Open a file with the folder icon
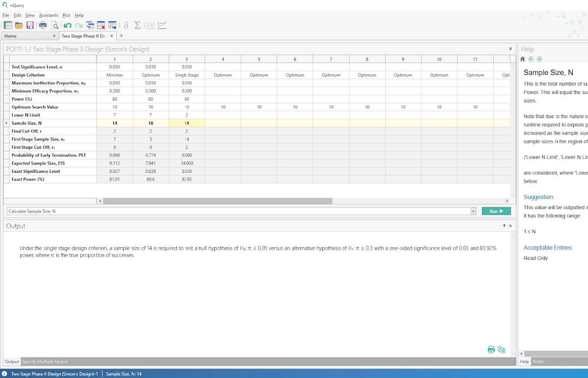Viewport: 588px width, 378px height. click(19, 25)
